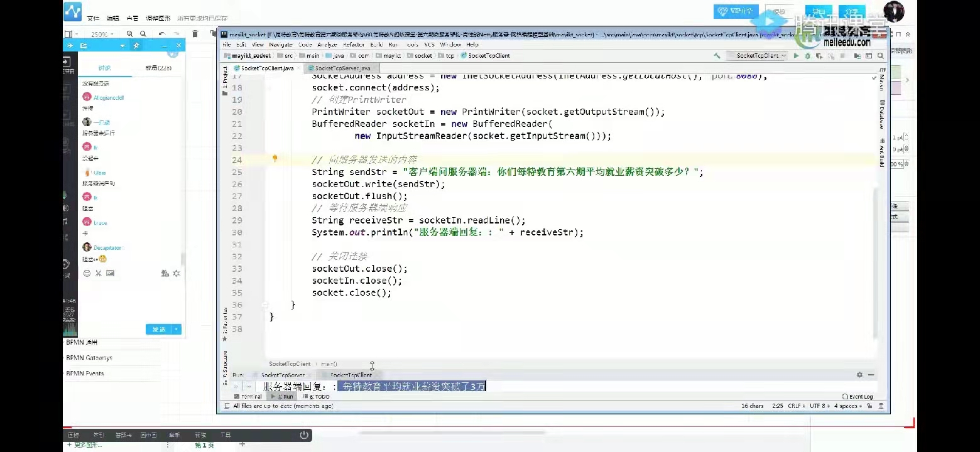Open the Terminal tool window

[x=248, y=397]
